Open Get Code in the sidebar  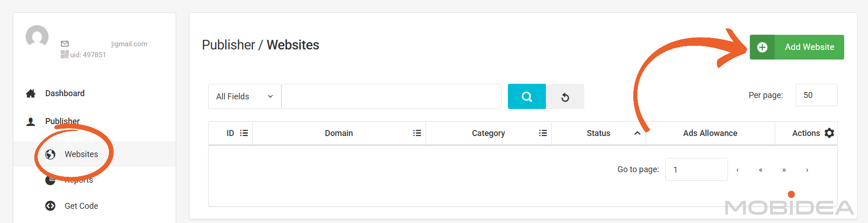point(81,206)
